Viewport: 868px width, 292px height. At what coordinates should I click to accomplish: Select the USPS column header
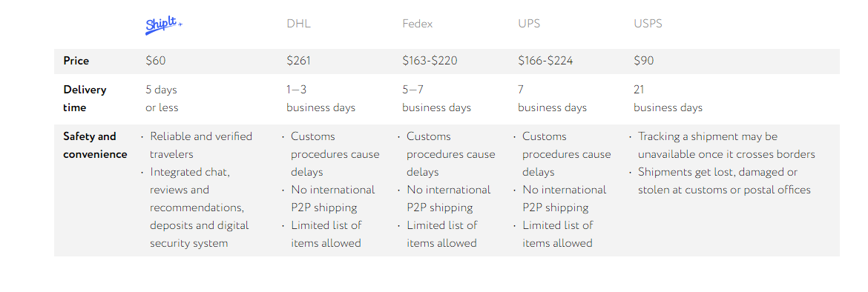(648, 24)
